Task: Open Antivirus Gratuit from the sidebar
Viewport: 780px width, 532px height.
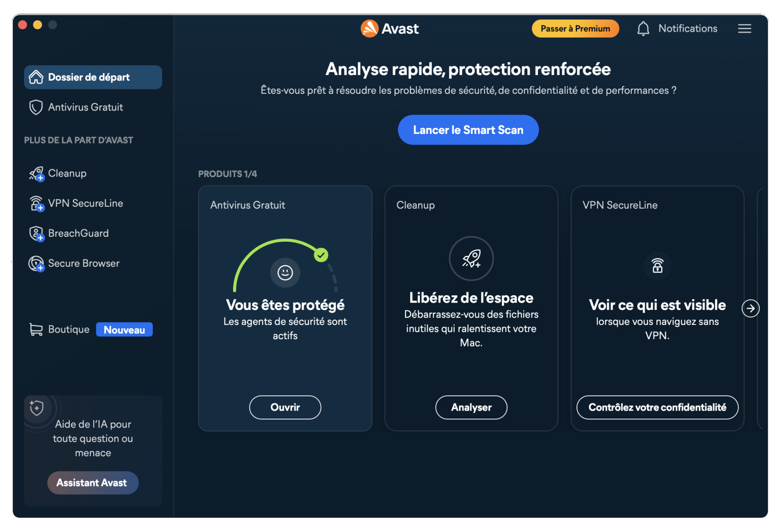Action: click(93, 107)
